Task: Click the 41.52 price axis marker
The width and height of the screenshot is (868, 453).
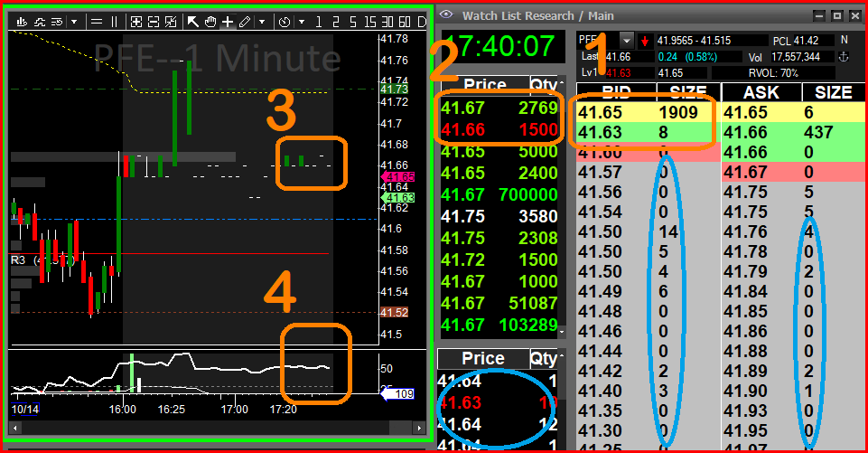Action: click(x=394, y=313)
